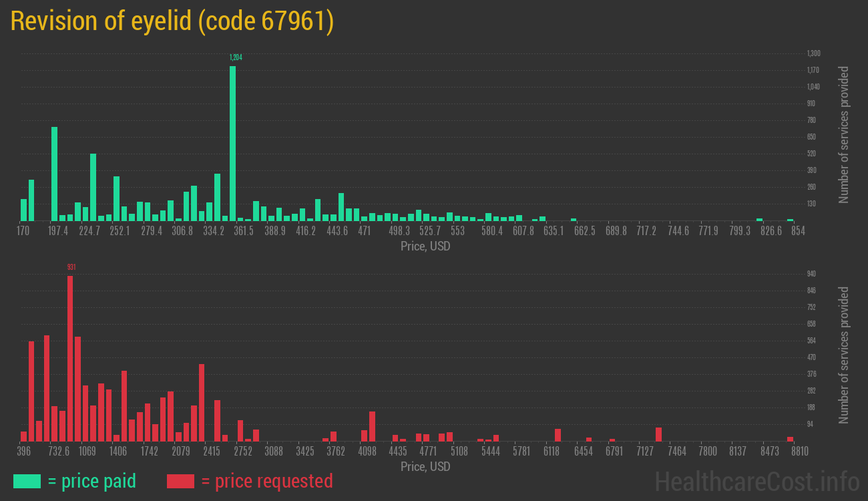Click the 1,204 data label above the green bar
Image resolution: width=868 pixels, height=501 pixels.
click(235, 57)
